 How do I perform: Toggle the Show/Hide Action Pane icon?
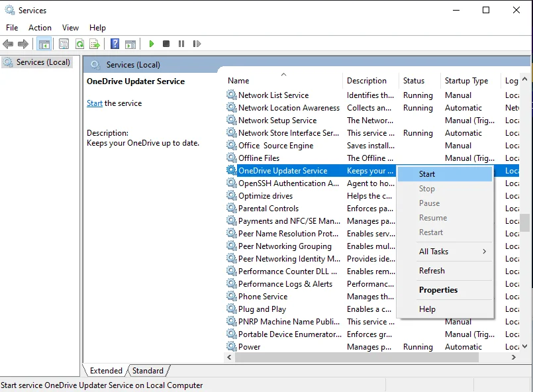point(130,44)
